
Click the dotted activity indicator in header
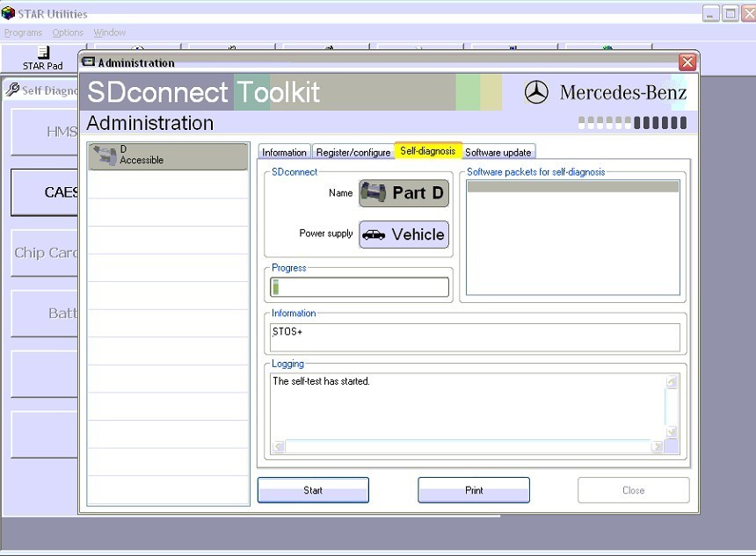tap(632, 123)
